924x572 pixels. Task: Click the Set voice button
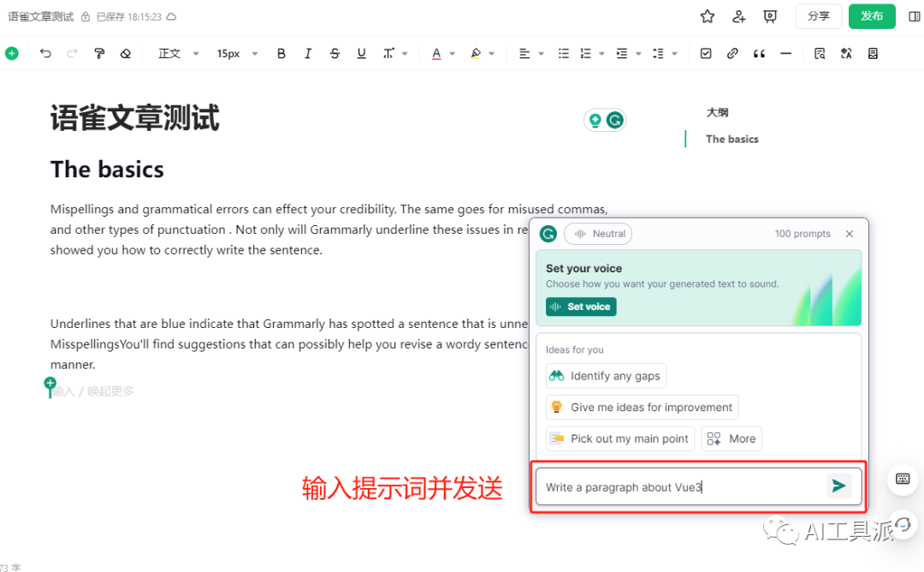(x=581, y=307)
